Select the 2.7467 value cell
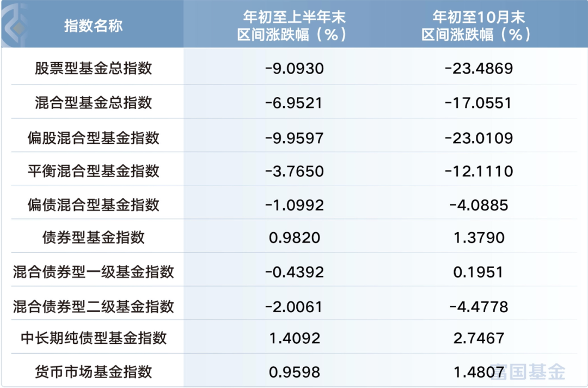Viewport: 588px width, 388px height. 479,338
